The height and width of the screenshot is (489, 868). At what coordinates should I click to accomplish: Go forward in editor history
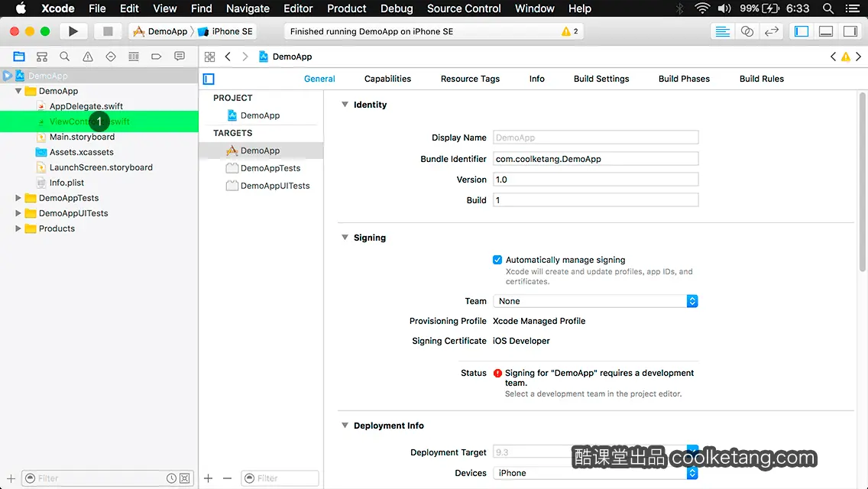[245, 57]
